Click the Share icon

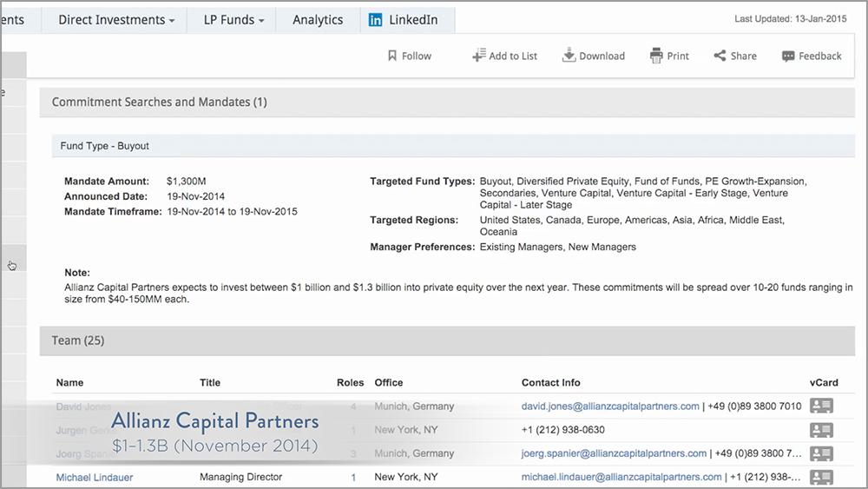click(x=720, y=56)
